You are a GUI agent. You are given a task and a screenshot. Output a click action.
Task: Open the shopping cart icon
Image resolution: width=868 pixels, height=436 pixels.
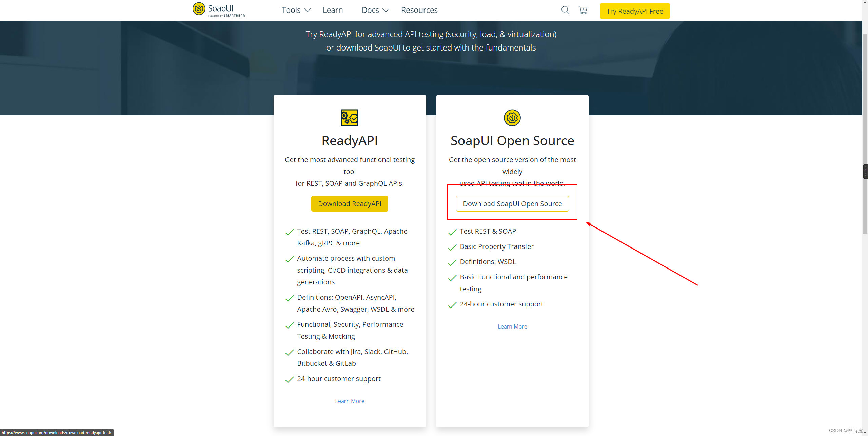(x=583, y=10)
